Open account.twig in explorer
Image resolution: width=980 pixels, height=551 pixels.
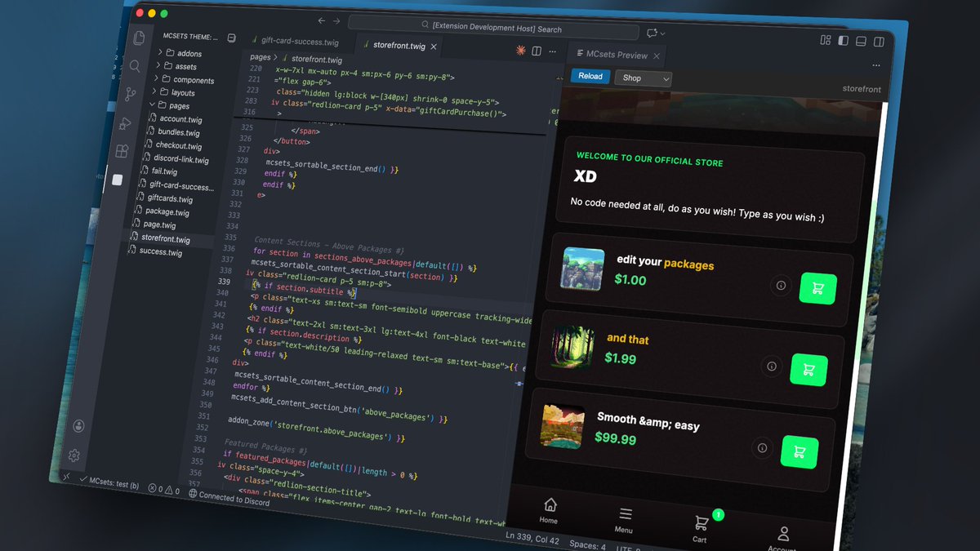tap(180, 119)
